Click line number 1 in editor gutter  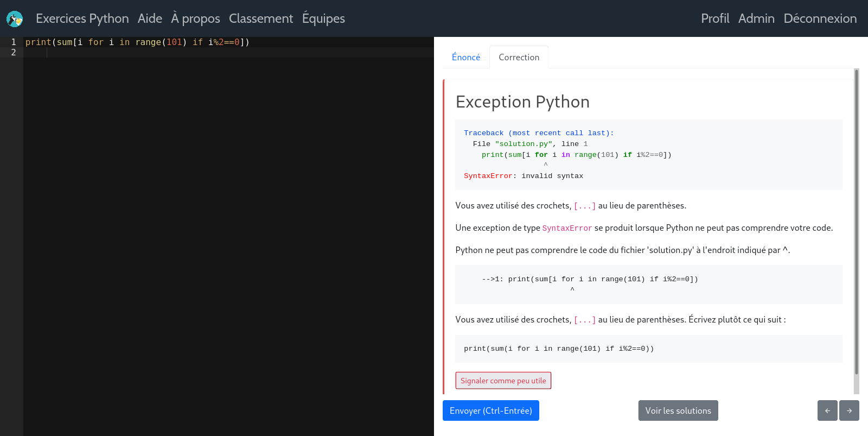[14, 42]
